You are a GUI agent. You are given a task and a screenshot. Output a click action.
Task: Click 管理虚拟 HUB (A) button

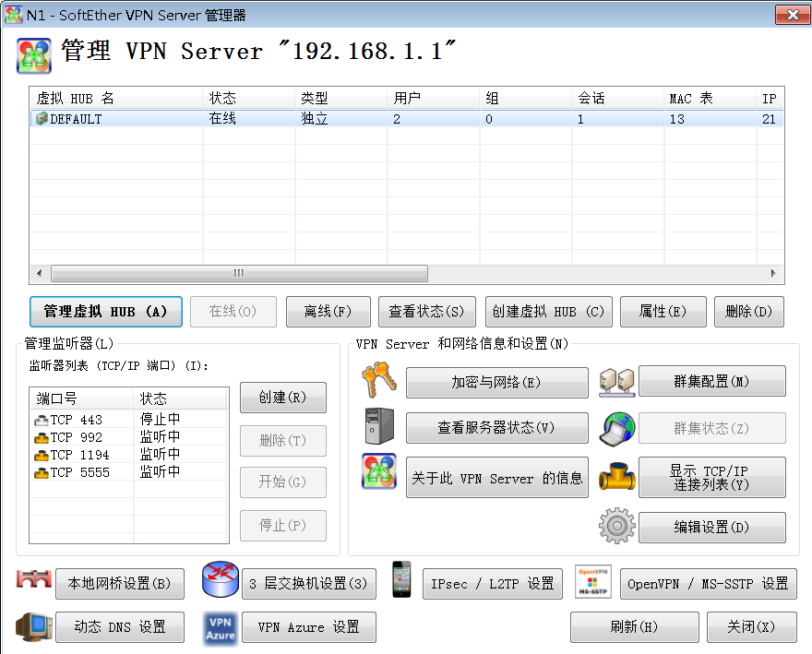[105, 312]
